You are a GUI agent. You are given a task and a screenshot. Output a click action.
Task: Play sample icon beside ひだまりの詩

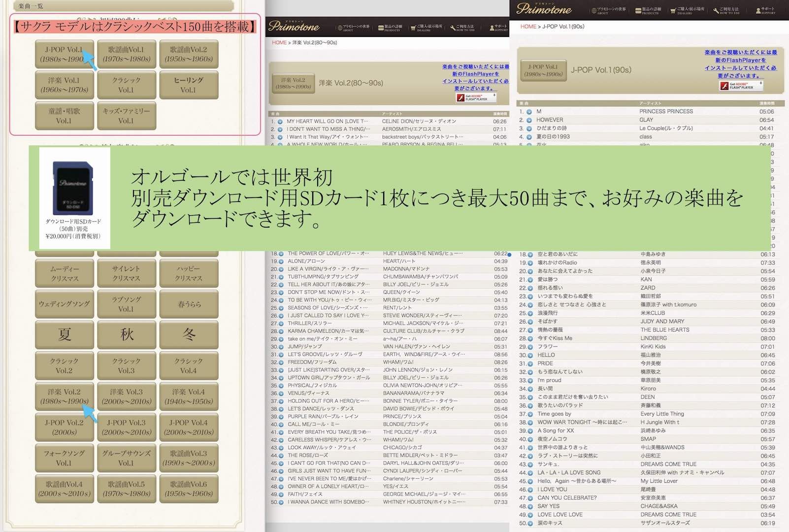pyautogui.click(x=529, y=129)
